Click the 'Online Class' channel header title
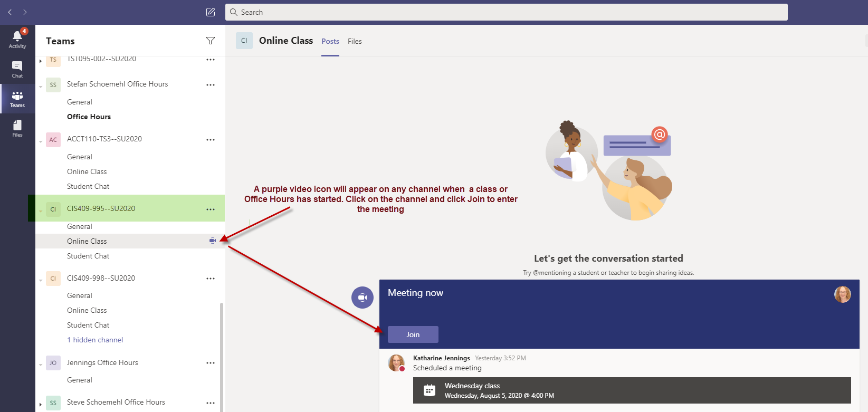The image size is (868, 412). (286, 41)
